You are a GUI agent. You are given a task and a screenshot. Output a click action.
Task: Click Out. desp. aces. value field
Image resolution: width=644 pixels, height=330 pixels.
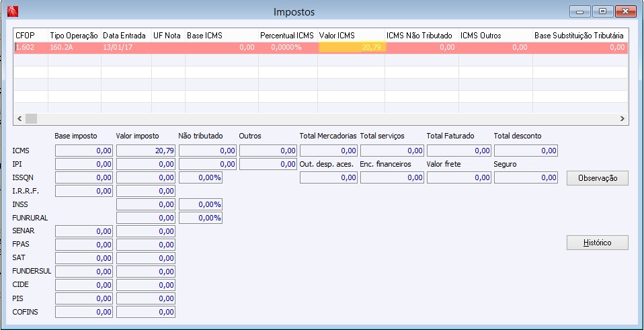tap(329, 177)
